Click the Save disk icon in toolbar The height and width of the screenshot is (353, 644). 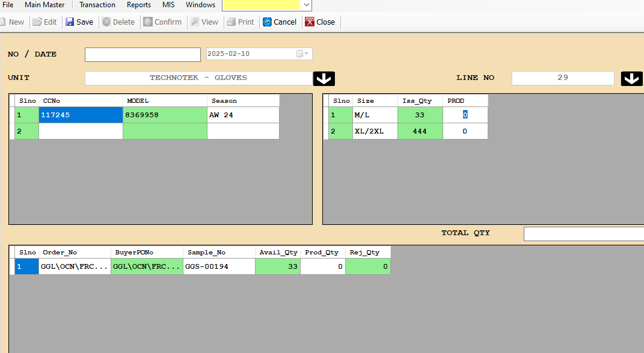(70, 22)
